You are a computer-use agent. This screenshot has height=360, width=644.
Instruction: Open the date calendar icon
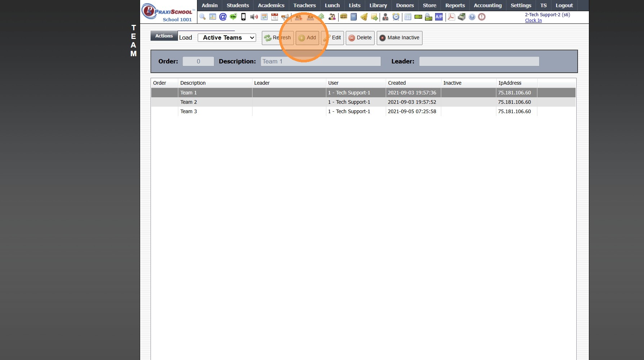275,17
